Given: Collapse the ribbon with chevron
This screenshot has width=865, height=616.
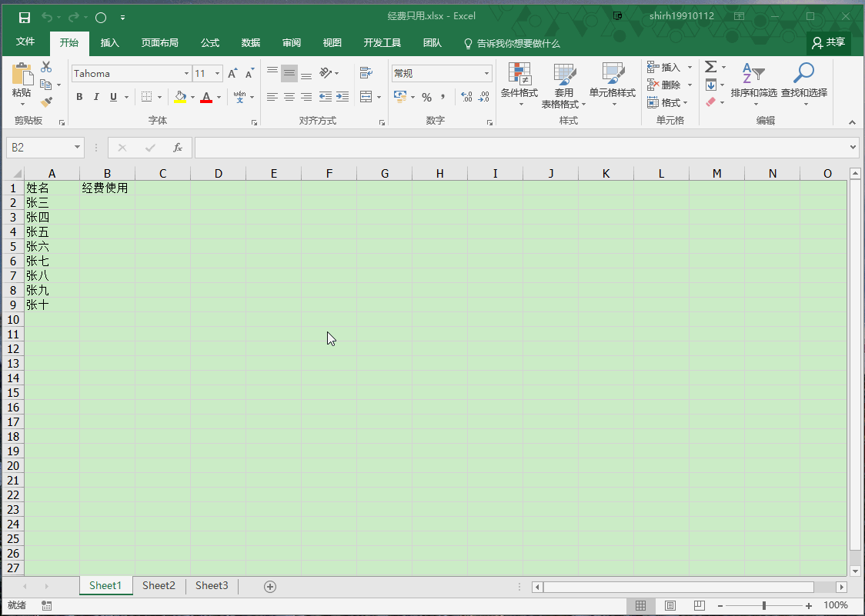Looking at the screenshot, I should pos(853,122).
